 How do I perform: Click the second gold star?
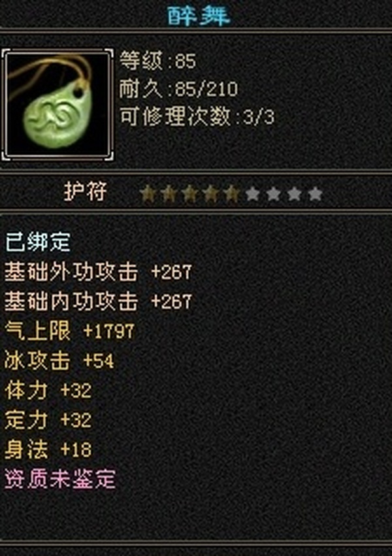point(169,194)
